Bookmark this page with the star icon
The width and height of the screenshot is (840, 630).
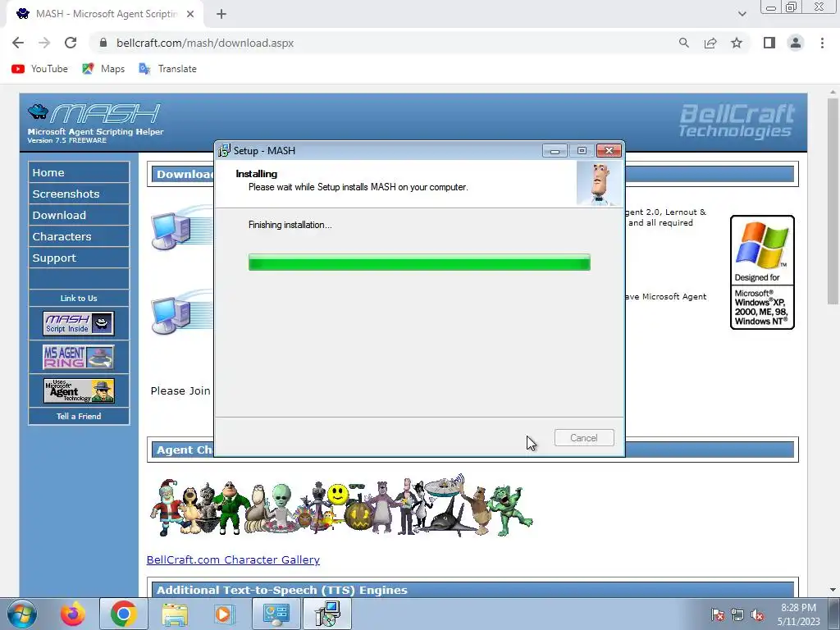pos(737,43)
